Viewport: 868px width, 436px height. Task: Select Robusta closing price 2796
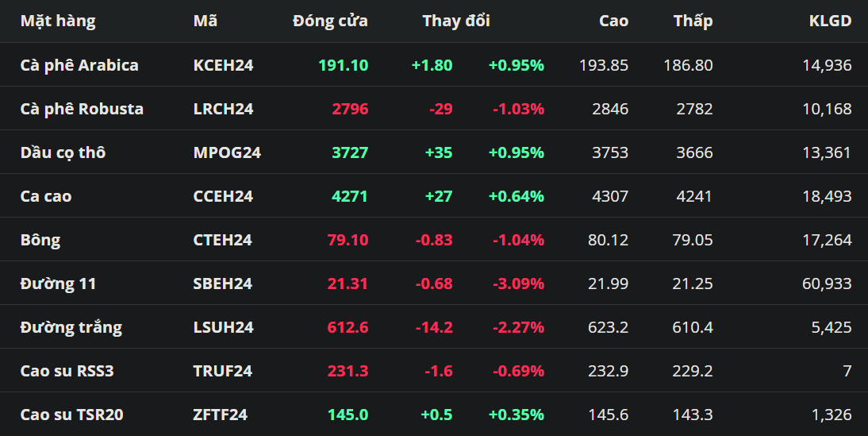tap(350, 109)
